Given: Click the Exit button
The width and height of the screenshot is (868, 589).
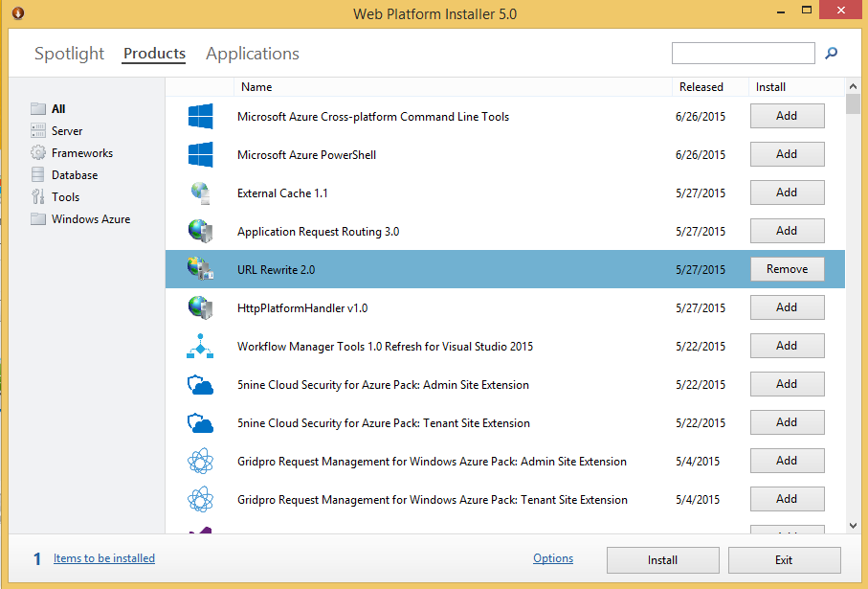Looking at the screenshot, I should pyautogui.click(x=784, y=559).
